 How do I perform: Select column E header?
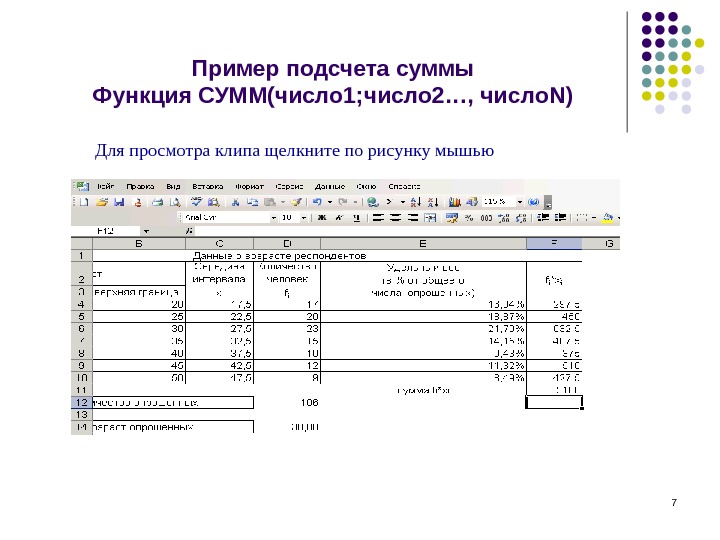[x=423, y=243]
